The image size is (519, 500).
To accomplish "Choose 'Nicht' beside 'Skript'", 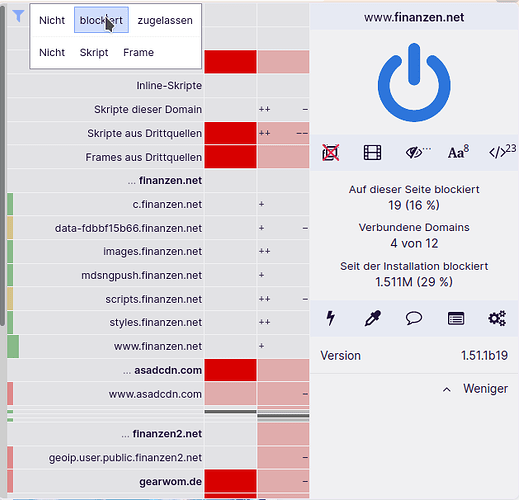I will pos(52,52).
